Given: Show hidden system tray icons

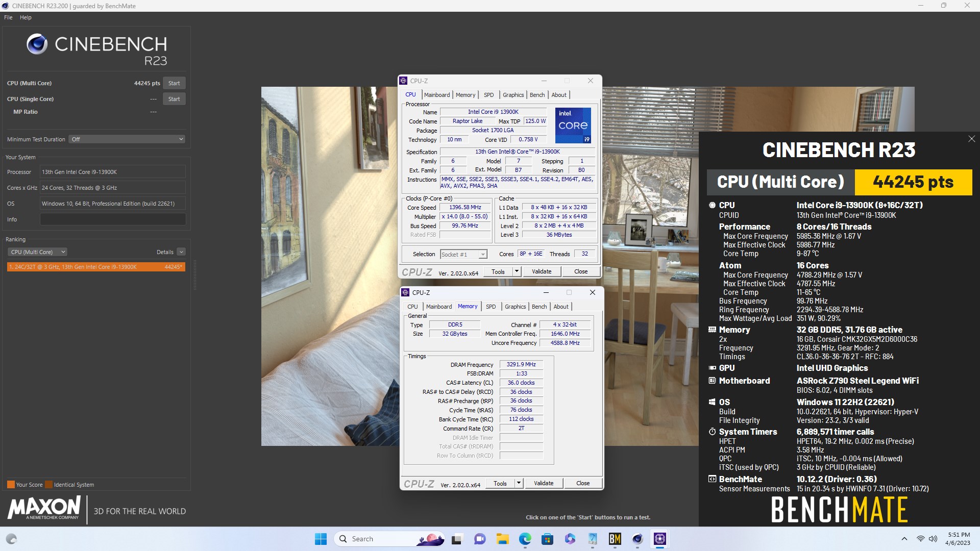Looking at the screenshot, I should (904, 539).
